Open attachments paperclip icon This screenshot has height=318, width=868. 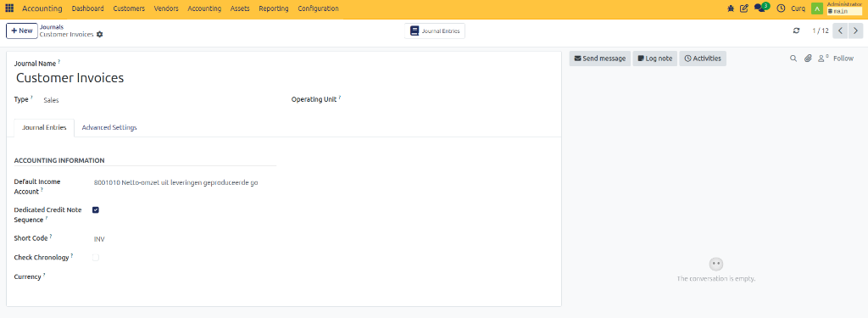[808, 59]
